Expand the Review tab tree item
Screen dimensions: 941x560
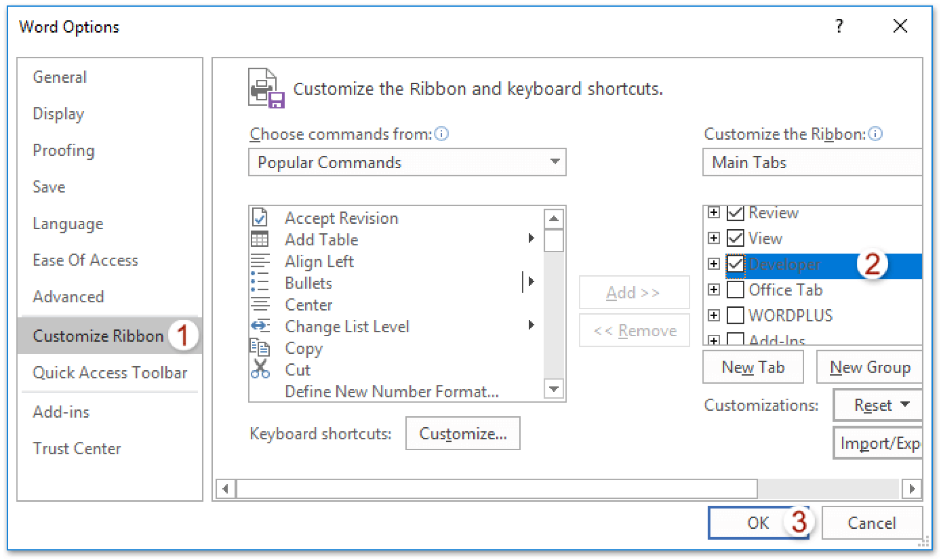coord(714,213)
